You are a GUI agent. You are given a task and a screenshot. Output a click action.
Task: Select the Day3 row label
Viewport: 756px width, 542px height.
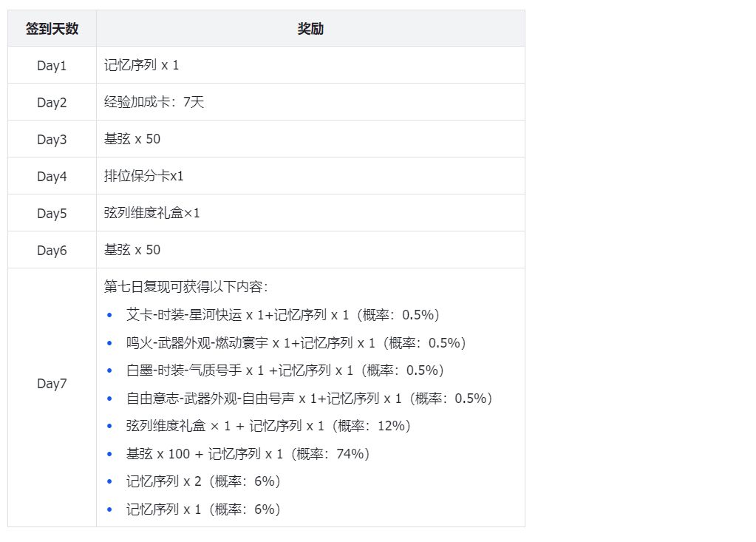pyautogui.click(x=52, y=140)
